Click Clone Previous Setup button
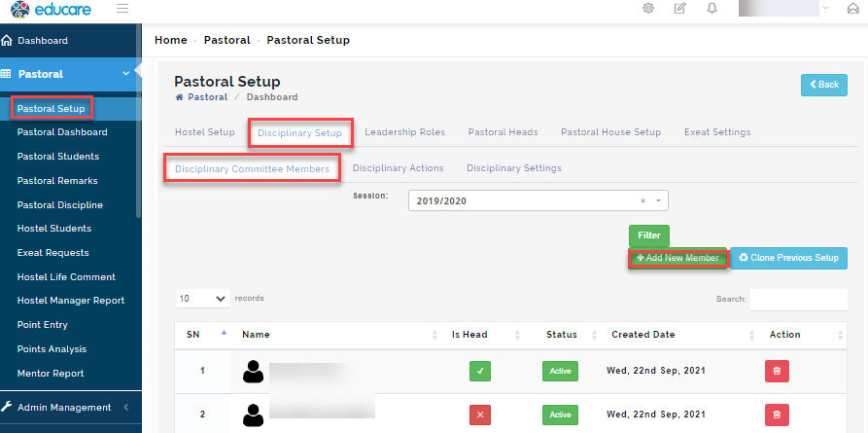 coord(789,258)
